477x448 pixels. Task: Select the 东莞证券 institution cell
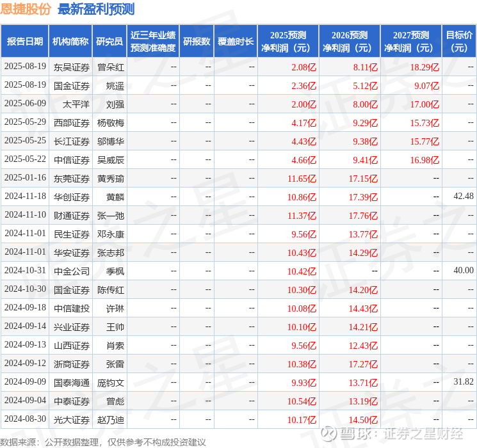pos(72,179)
